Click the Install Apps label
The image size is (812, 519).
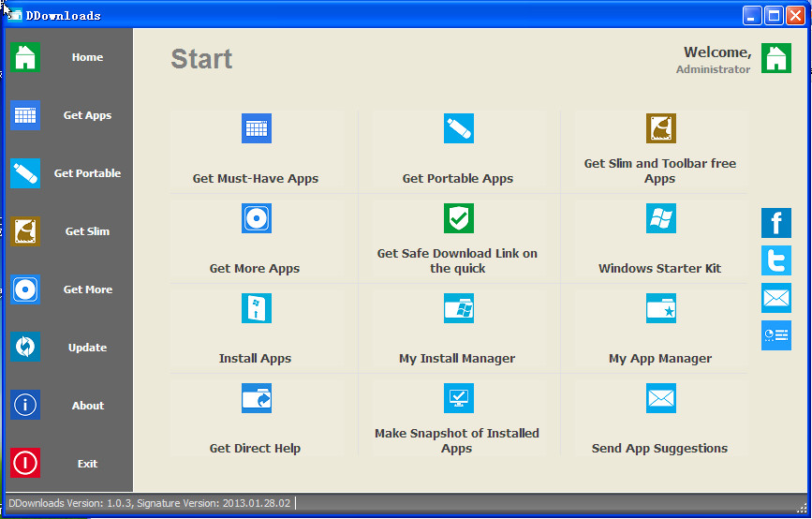pyautogui.click(x=255, y=359)
